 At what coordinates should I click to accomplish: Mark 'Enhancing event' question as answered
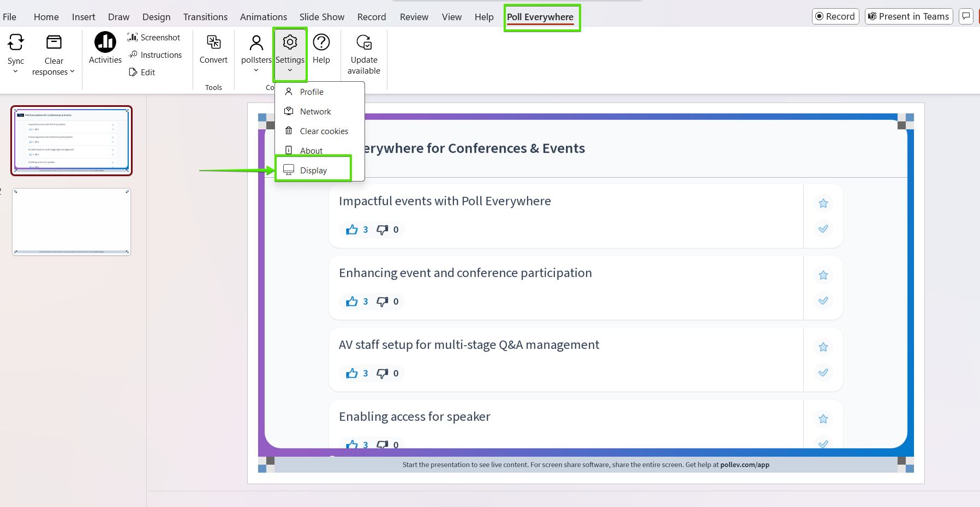click(823, 300)
